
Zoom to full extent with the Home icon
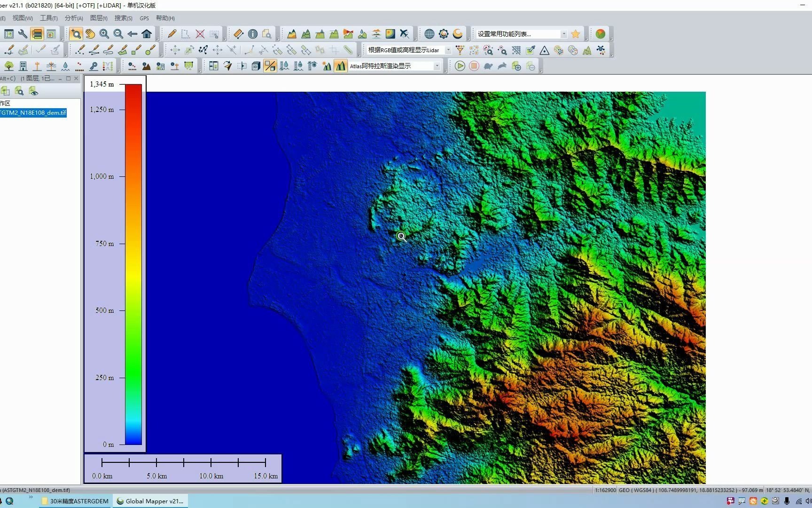point(147,34)
